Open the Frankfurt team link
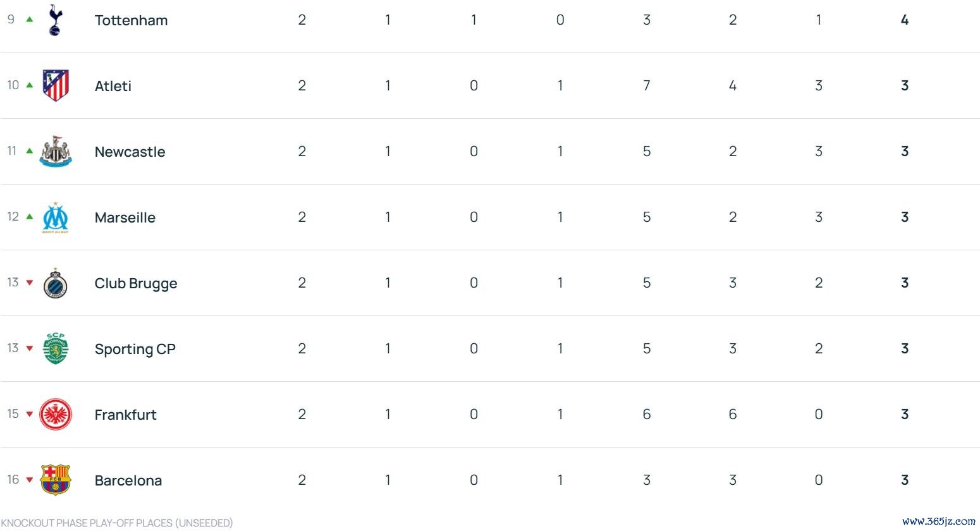 125,415
